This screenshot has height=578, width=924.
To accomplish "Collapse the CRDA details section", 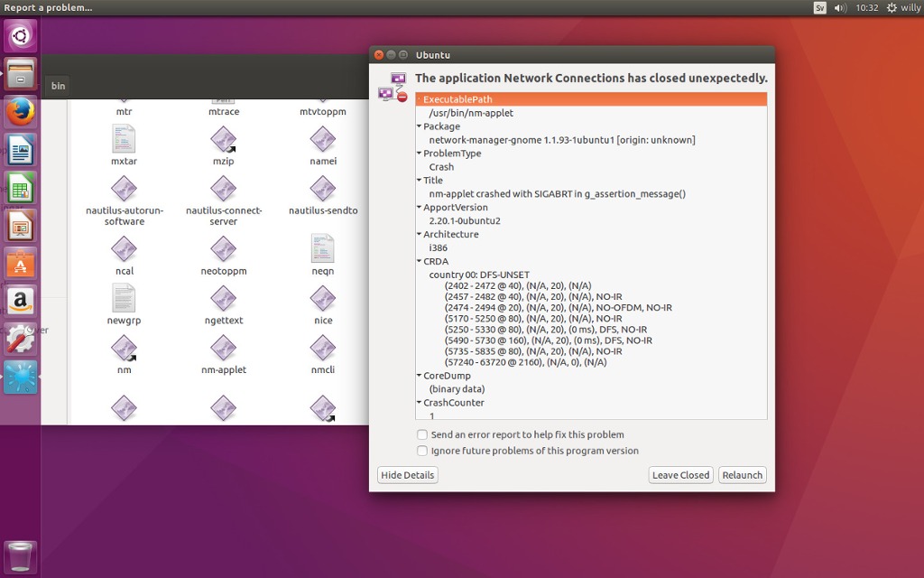I will pyautogui.click(x=419, y=261).
